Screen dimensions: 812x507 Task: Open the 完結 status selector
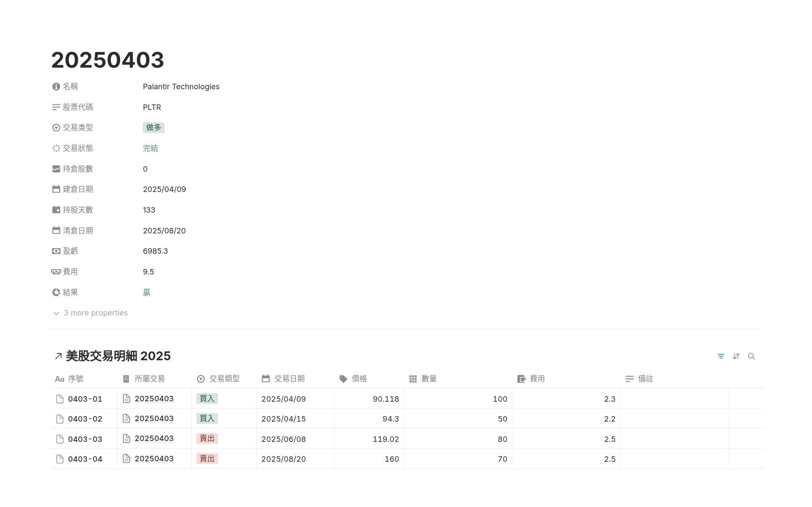[x=151, y=148]
